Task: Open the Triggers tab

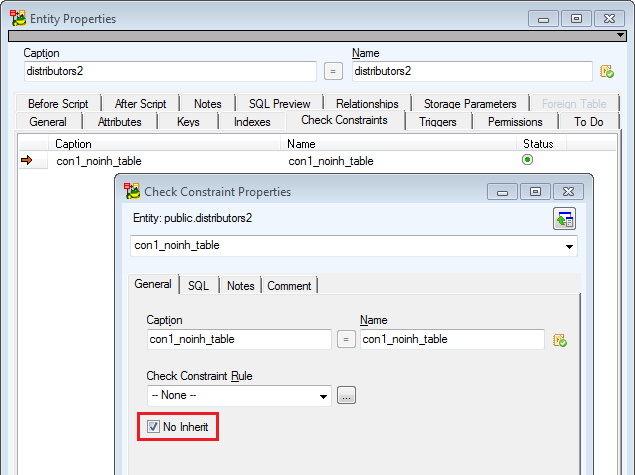Action: 437,121
